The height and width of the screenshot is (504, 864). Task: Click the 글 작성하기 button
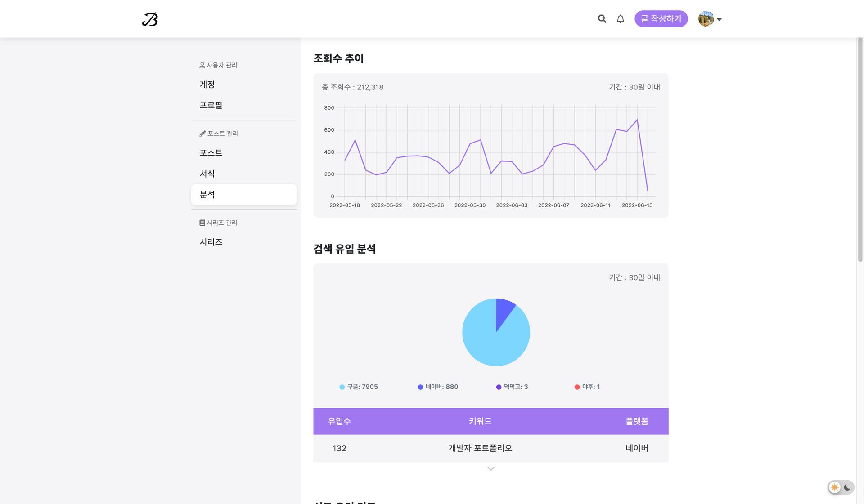pos(661,19)
